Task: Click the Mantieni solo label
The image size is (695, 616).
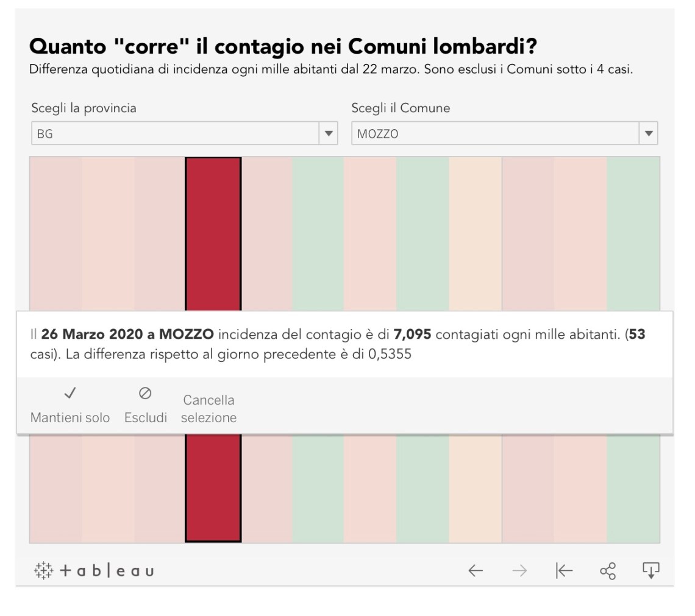Action: tap(70, 418)
